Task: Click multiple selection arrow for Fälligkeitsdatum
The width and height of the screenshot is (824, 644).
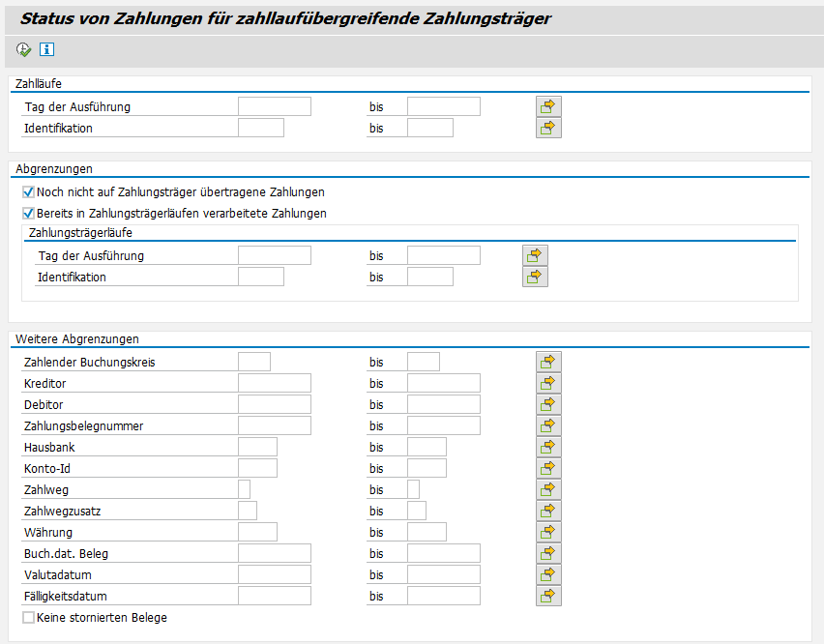Action: click(x=548, y=596)
